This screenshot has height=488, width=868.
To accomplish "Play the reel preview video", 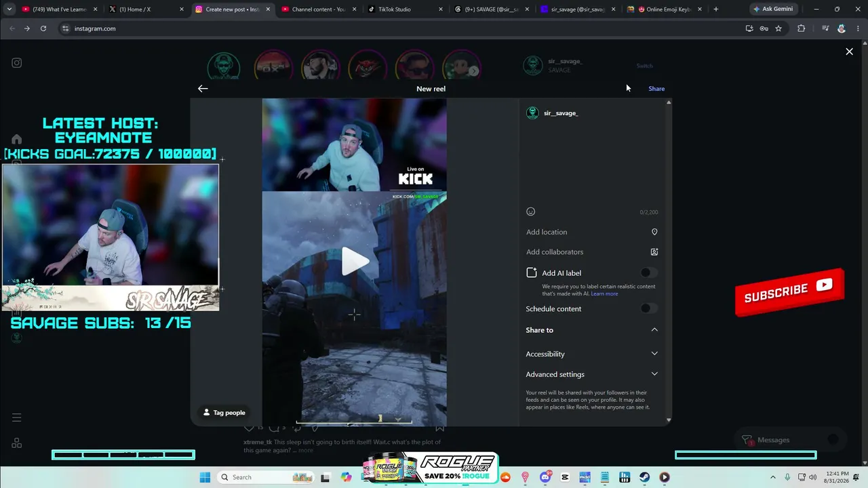I will click(x=355, y=262).
